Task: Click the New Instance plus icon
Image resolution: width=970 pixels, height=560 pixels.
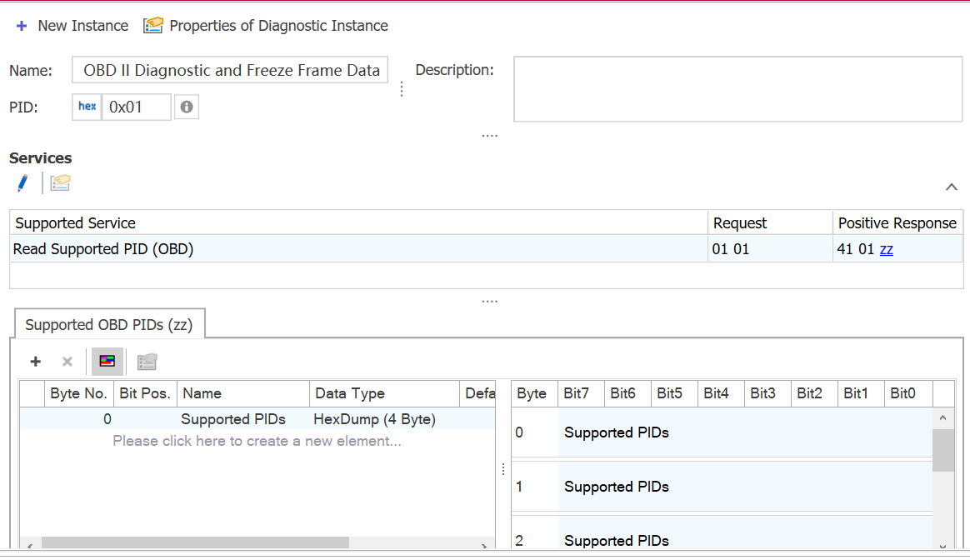Action: 22,26
